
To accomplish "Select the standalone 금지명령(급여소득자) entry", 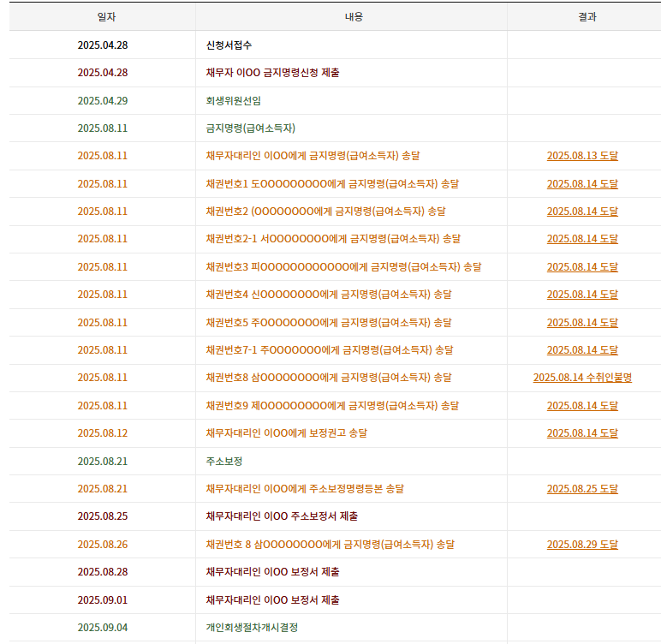I will 251,128.
